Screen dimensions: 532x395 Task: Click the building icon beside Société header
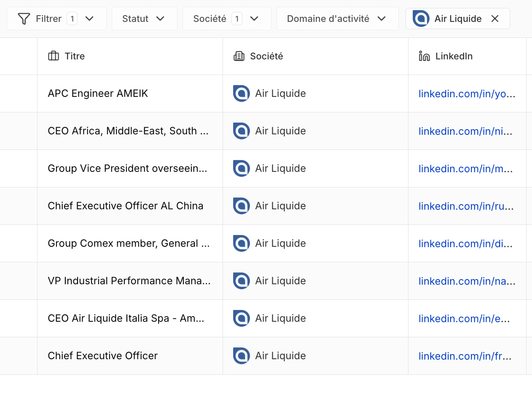(x=239, y=56)
